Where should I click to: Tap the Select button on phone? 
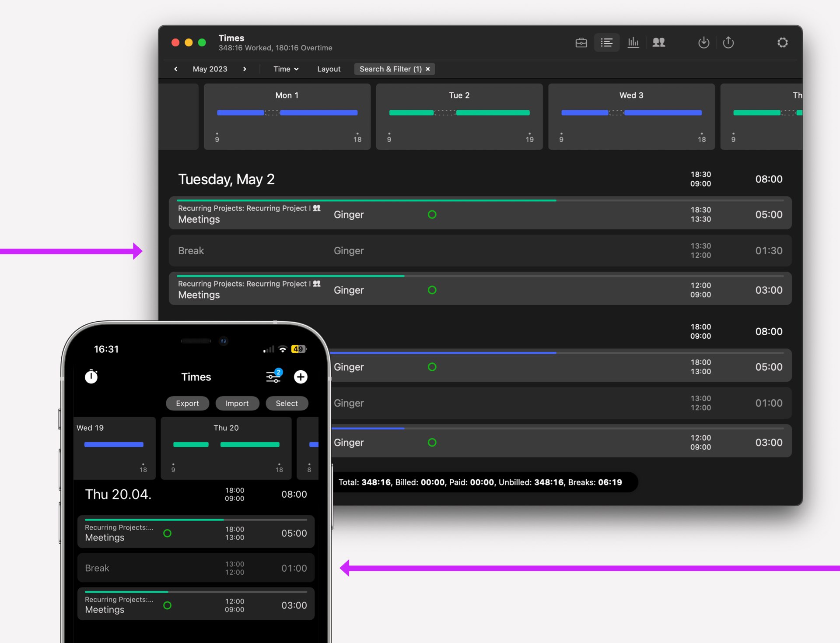(x=287, y=403)
